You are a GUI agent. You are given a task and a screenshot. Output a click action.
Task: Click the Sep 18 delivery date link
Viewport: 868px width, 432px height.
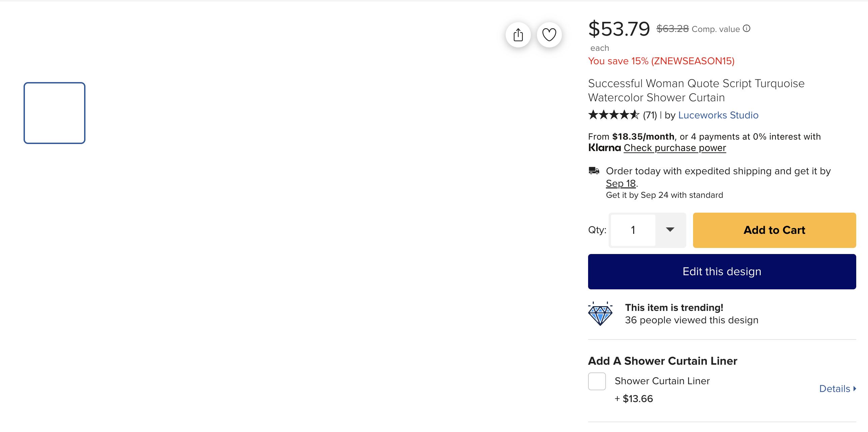(621, 183)
